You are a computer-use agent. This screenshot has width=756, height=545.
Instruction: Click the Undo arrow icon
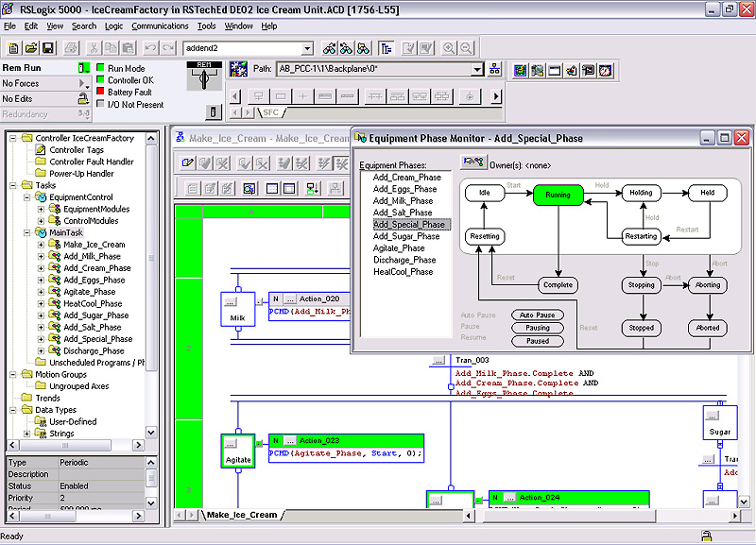[150, 48]
